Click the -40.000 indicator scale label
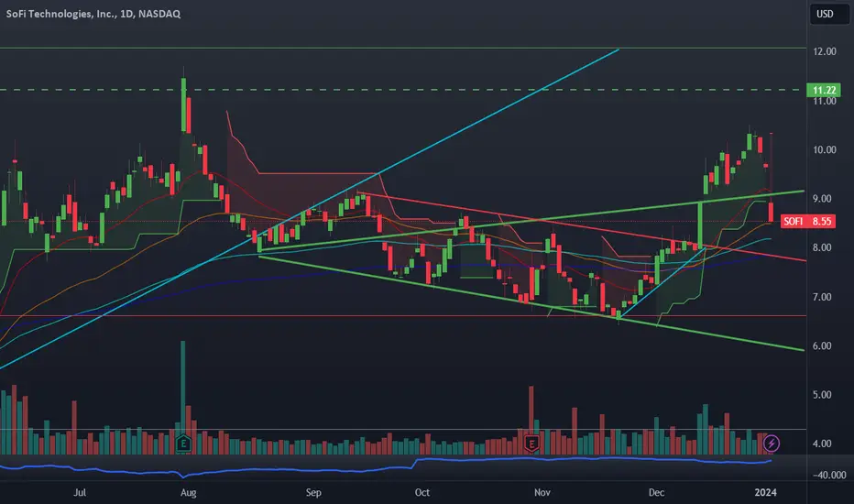The height and width of the screenshot is (504, 854). [x=829, y=475]
